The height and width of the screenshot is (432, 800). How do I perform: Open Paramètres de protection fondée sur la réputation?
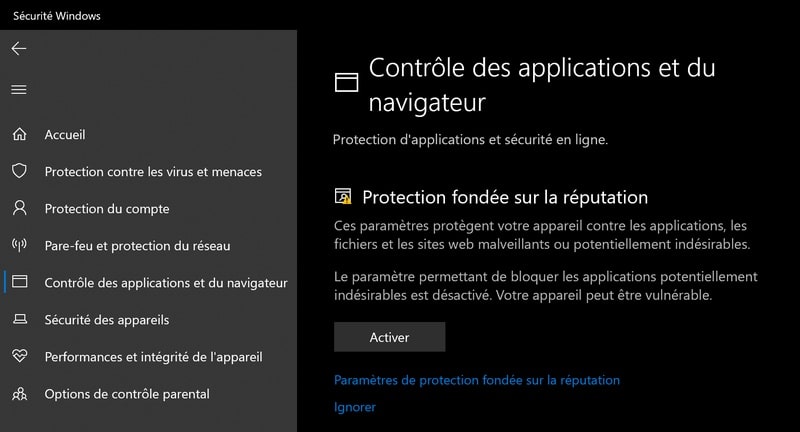[x=477, y=380]
